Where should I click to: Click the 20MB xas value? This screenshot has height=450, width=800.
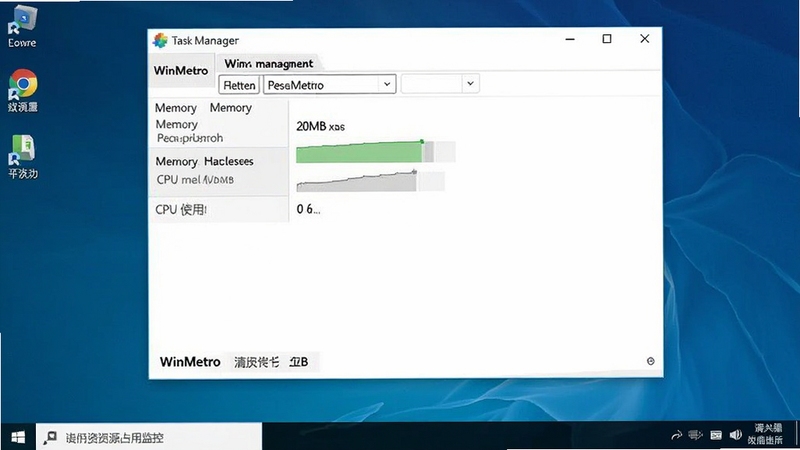(320, 127)
